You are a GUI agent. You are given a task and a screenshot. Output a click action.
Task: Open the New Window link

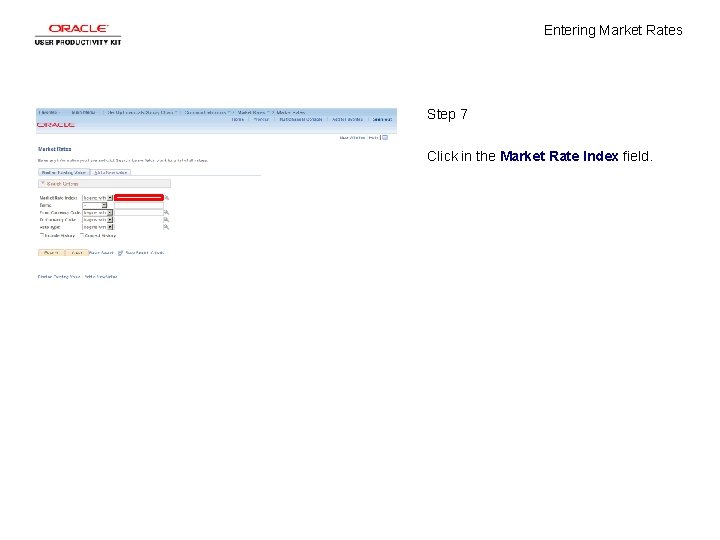pyautogui.click(x=352, y=137)
